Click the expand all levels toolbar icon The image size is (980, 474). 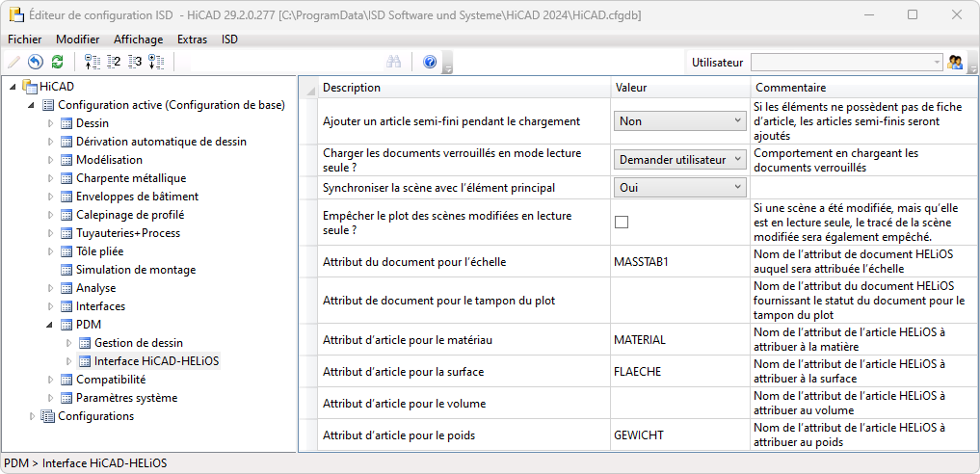point(156,62)
